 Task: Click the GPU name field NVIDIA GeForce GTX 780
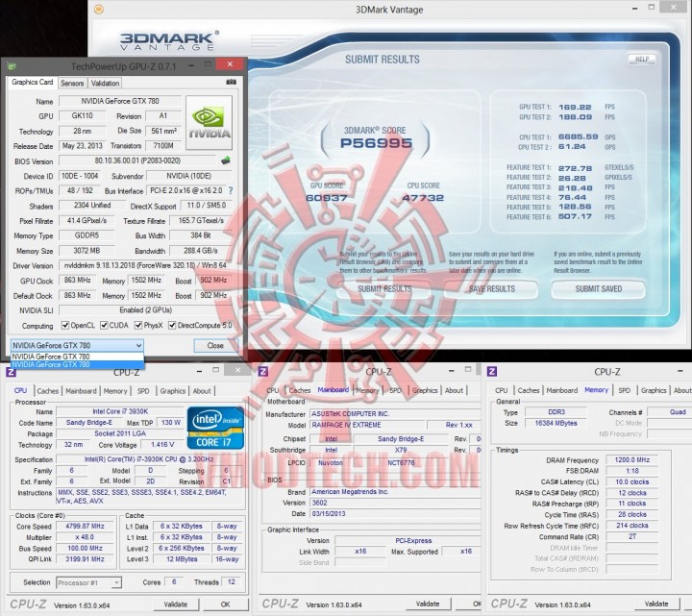[x=120, y=101]
